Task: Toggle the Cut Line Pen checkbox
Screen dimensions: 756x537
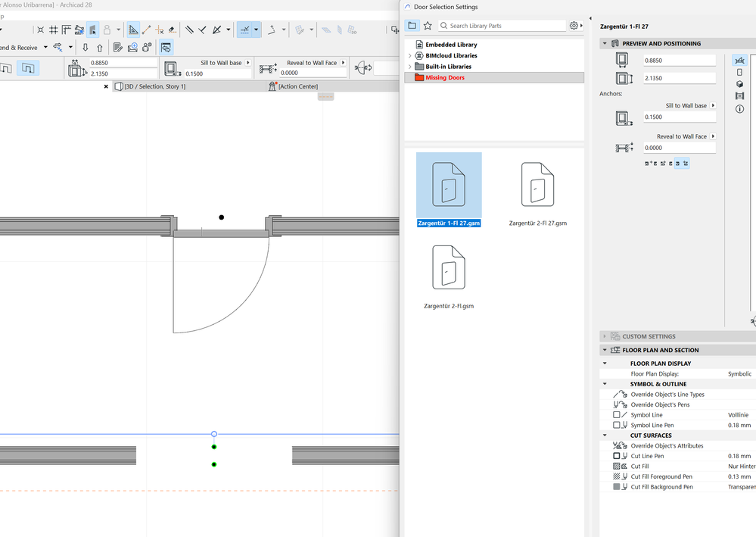Action: pos(616,456)
